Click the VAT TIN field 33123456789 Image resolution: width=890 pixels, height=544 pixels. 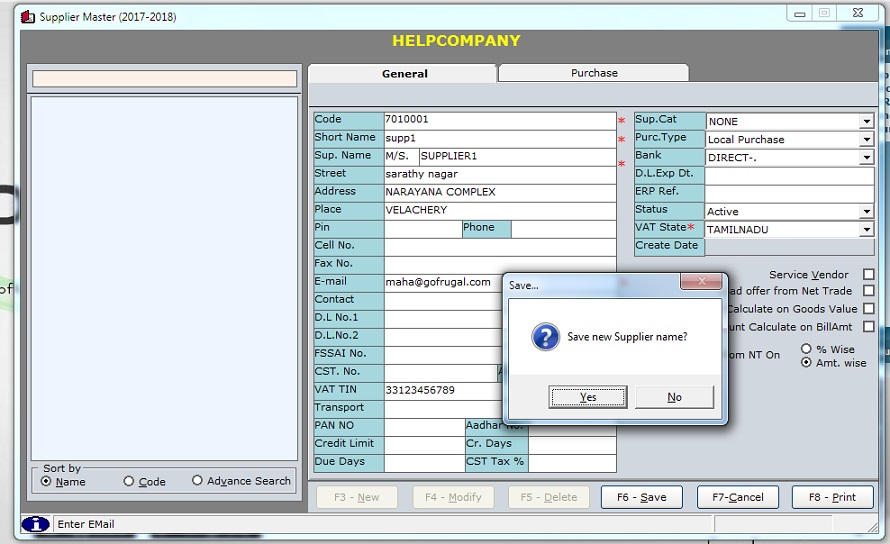coord(443,390)
